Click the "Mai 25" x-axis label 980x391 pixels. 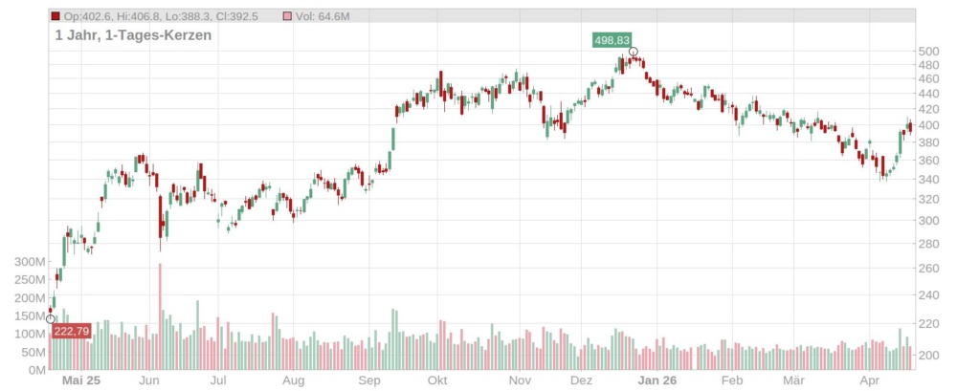[x=80, y=380]
